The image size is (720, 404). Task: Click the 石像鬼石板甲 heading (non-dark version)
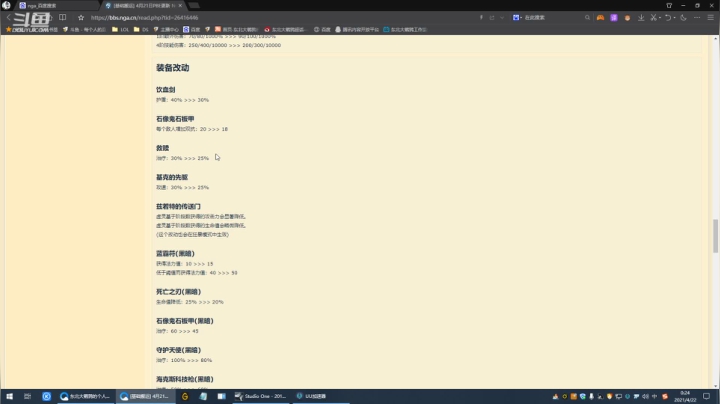[175, 119]
